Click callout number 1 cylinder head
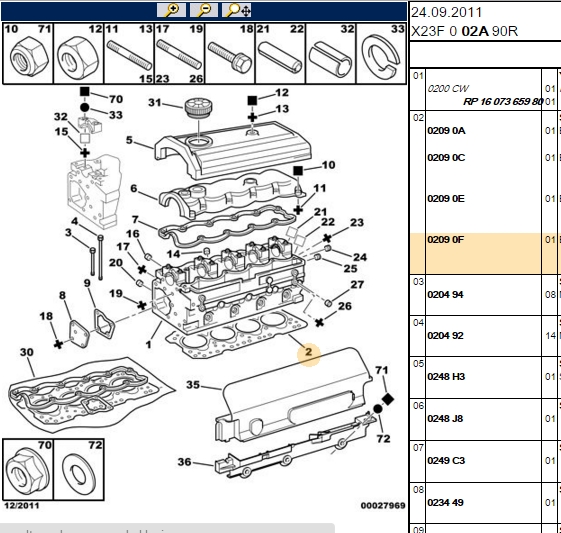Viewport: 561px width, 533px height. click(x=148, y=344)
